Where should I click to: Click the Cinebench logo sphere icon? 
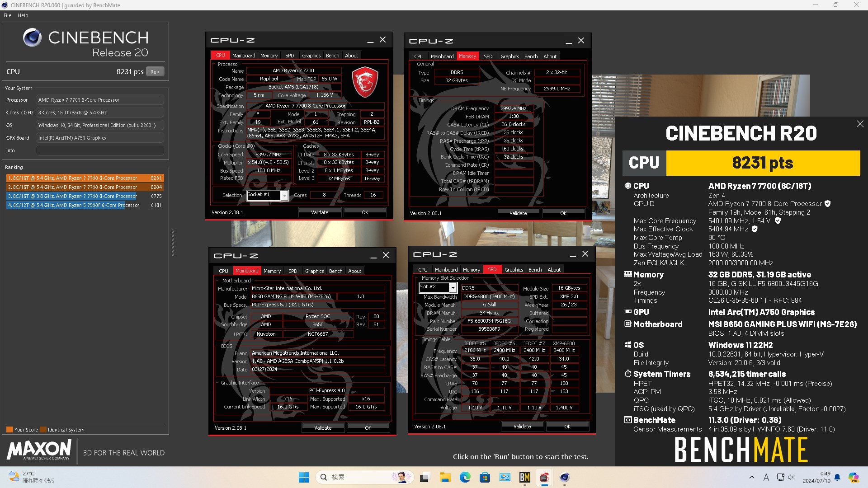(32, 38)
